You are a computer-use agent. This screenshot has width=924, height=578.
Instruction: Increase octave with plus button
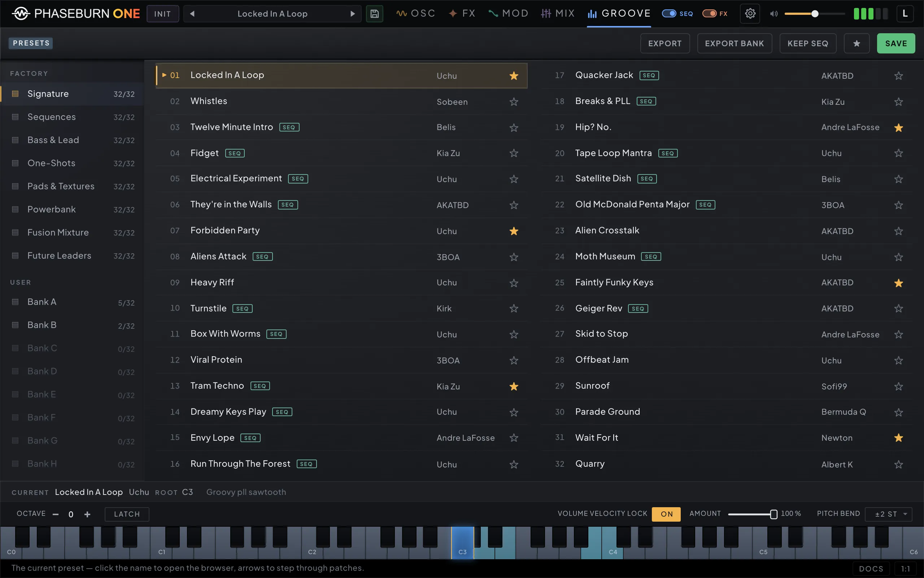pos(87,514)
